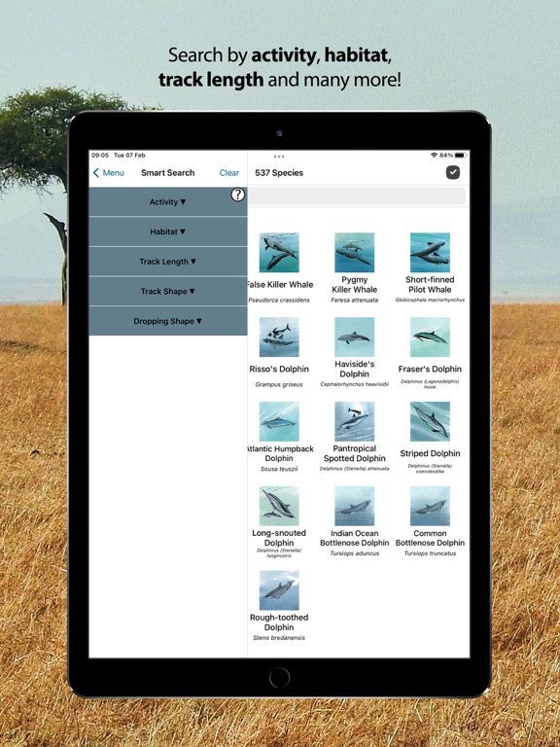Select the 'Feresa attenuata' scientific name
Screen dimensions: 560x747
pyautogui.click(x=354, y=301)
